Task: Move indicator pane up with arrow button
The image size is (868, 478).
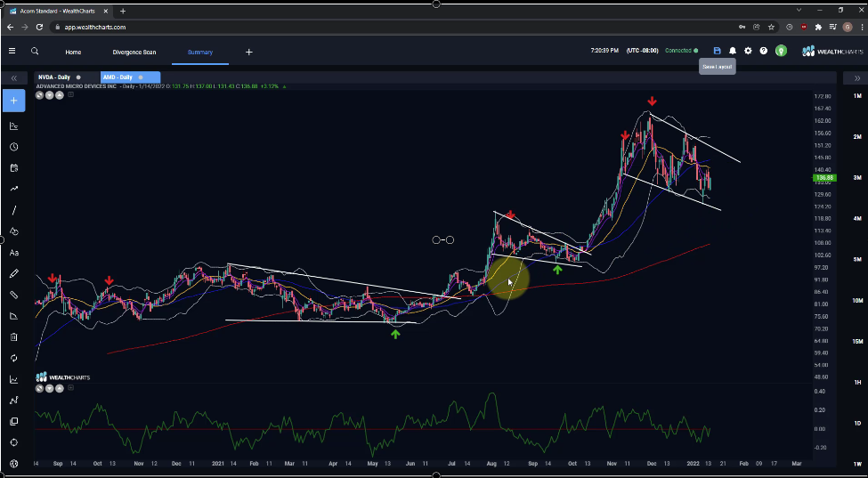Action: coord(60,388)
